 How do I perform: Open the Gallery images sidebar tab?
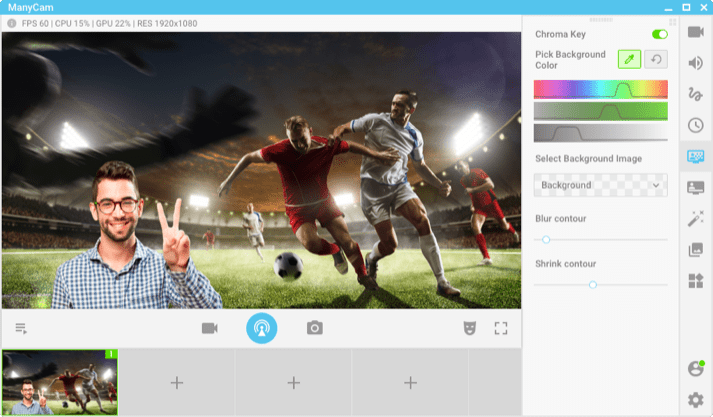tap(696, 249)
